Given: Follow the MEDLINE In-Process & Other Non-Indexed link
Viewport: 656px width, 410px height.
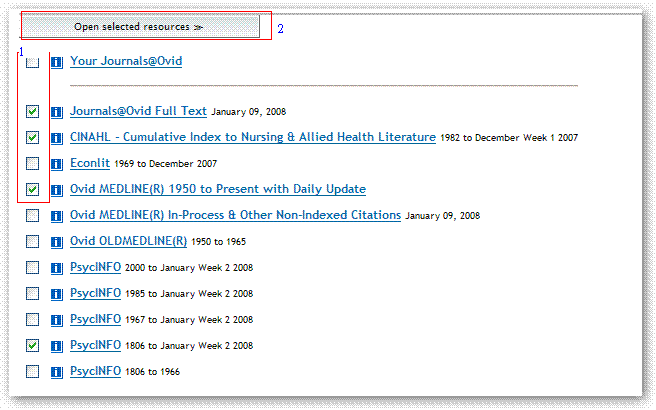Looking at the screenshot, I should pos(236,215).
